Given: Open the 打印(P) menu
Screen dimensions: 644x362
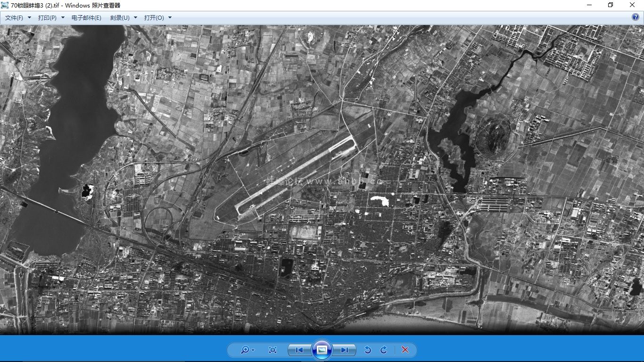Looking at the screenshot, I should [x=47, y=17].
